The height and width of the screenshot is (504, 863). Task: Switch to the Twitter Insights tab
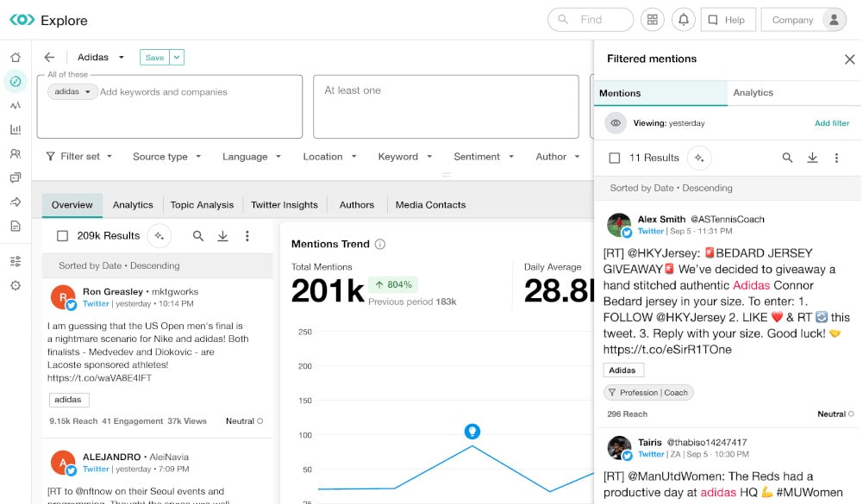pos(285,205)
